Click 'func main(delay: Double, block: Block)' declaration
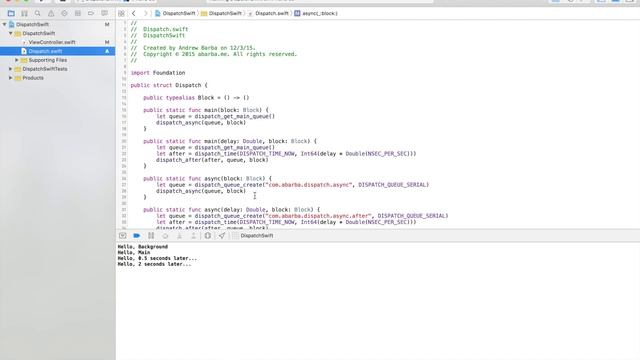Viewport: 640px width, 360px height. click(x=230, y=141)
